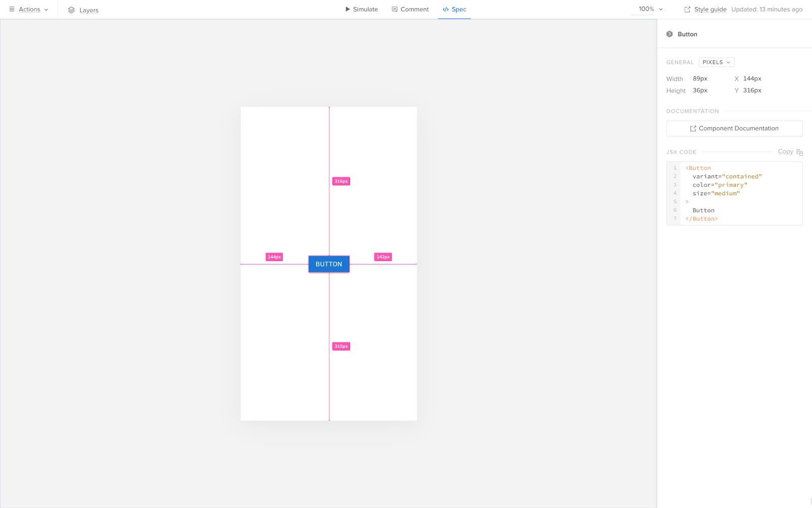Viewport: 812px width, 508px height.
Task: Select the Spec tab
Action: click(x=454, y=9)
